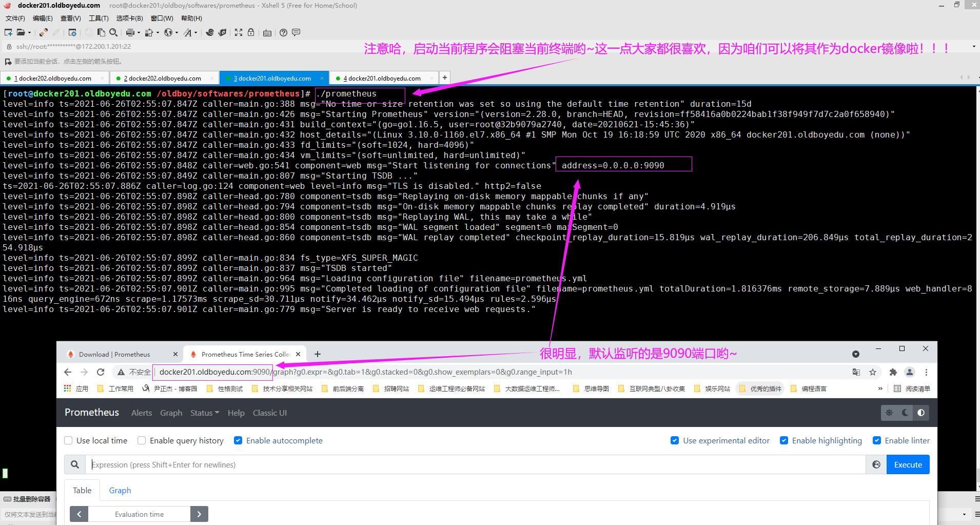Viewport: 980px width, 525px height.
Task: Select the auto contrast theme button
Action: point(922,413)
